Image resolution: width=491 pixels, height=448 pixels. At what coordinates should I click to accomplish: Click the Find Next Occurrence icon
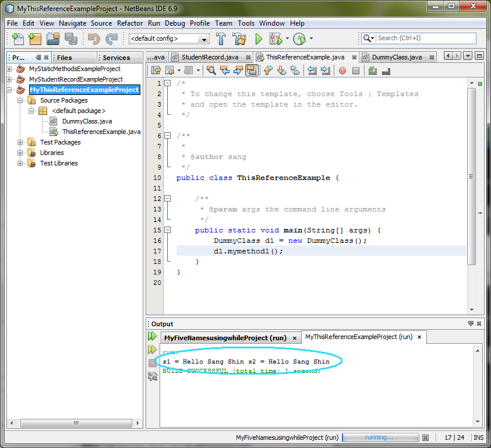pyautogui.click(x=238, y=70)
